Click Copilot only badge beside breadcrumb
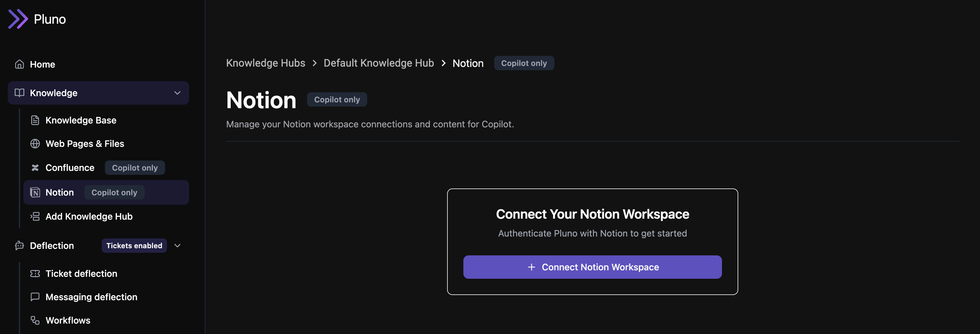 pyautogui.click(x=524, y=63)
